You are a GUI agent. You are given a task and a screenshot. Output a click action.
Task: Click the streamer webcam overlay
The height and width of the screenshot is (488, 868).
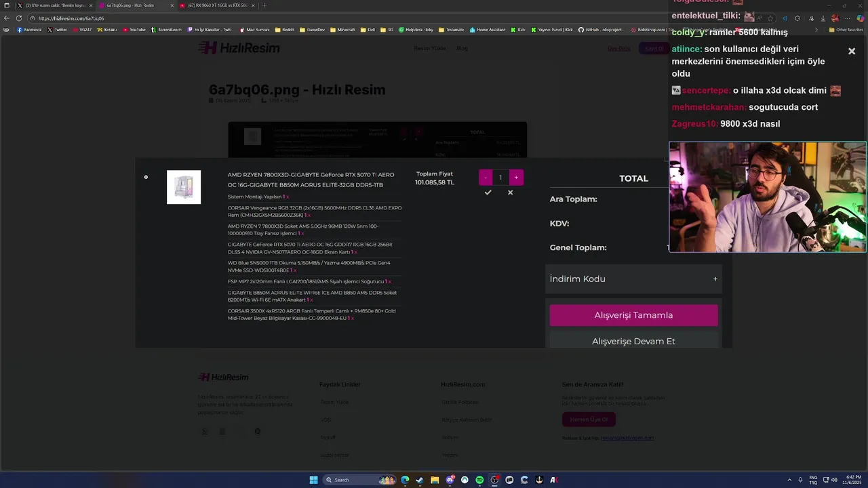pos(768,197)
